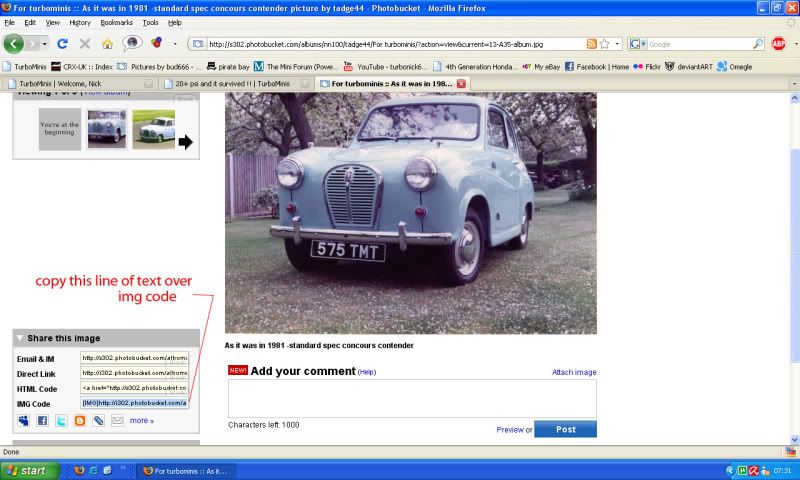The height and width of the screenshot is (480, 800).
Task: Open the Flickr bookmark
Action: [x=646, y=67]
